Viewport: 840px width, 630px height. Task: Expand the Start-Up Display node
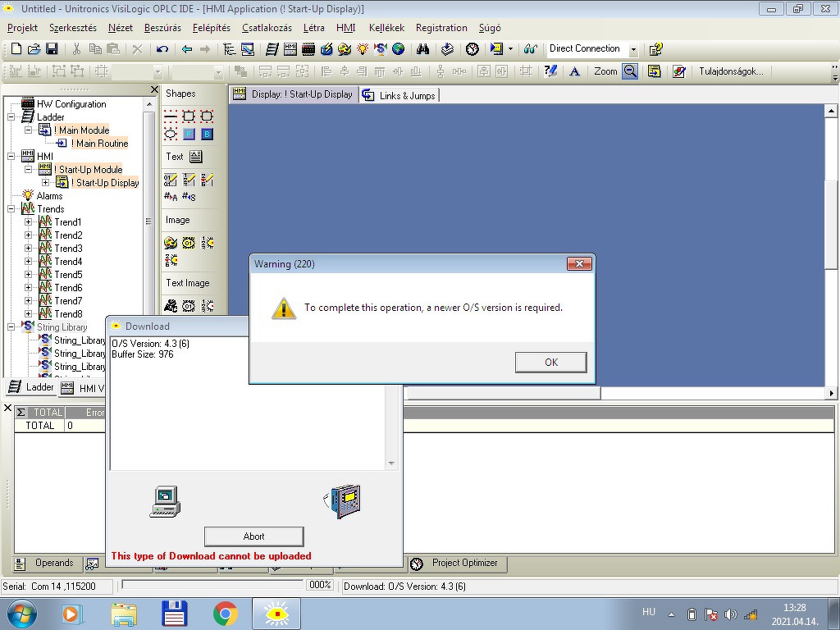coord(46,183)
